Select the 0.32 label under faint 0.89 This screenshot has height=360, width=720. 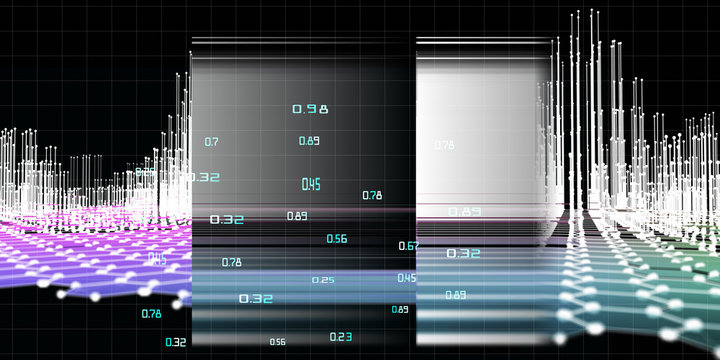point(464,253)
